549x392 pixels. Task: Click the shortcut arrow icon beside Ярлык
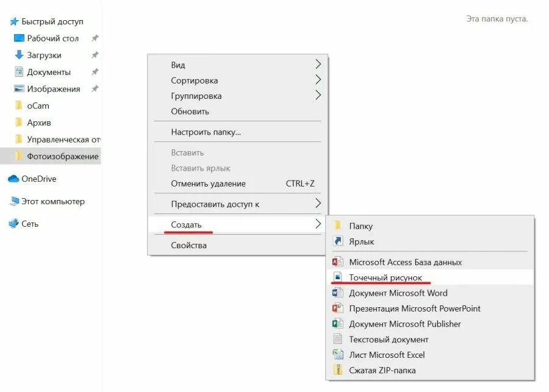(337, 241)
